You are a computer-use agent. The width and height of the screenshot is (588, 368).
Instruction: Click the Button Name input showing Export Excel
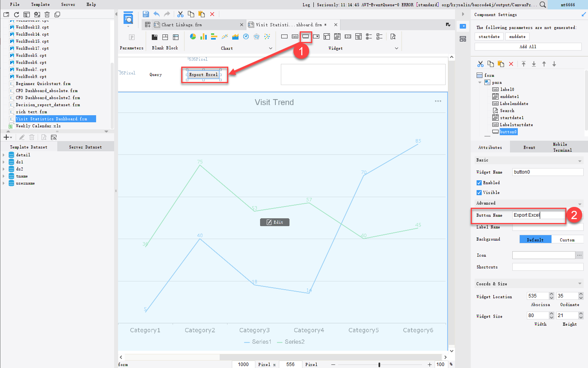(539, 215)
